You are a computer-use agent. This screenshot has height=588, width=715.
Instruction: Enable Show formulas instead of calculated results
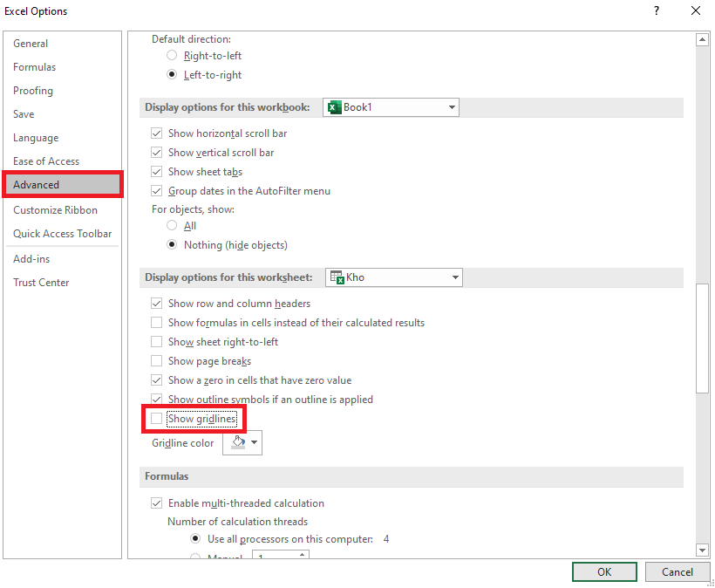156,323
